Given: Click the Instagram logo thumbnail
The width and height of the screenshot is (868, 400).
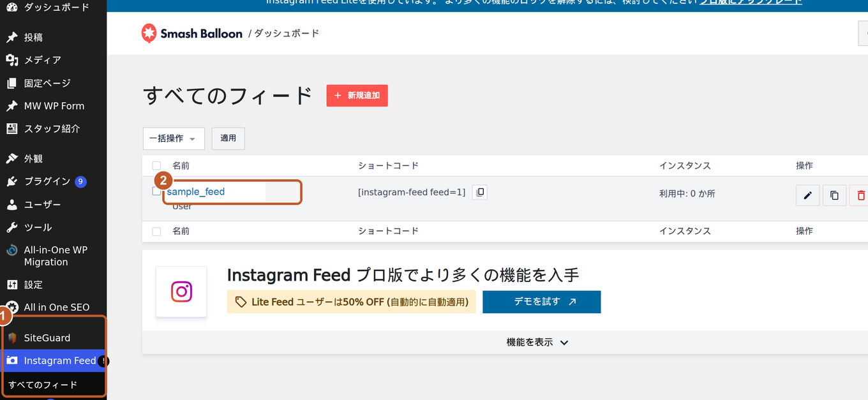Looking at the screenshot, I should pyautogui.click(x=181, y=292).
